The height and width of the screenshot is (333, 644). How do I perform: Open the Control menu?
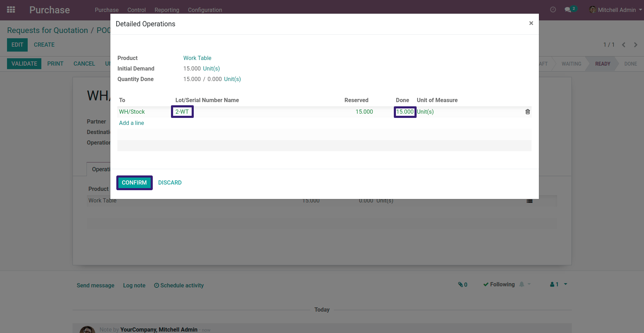tap(136, 10)
